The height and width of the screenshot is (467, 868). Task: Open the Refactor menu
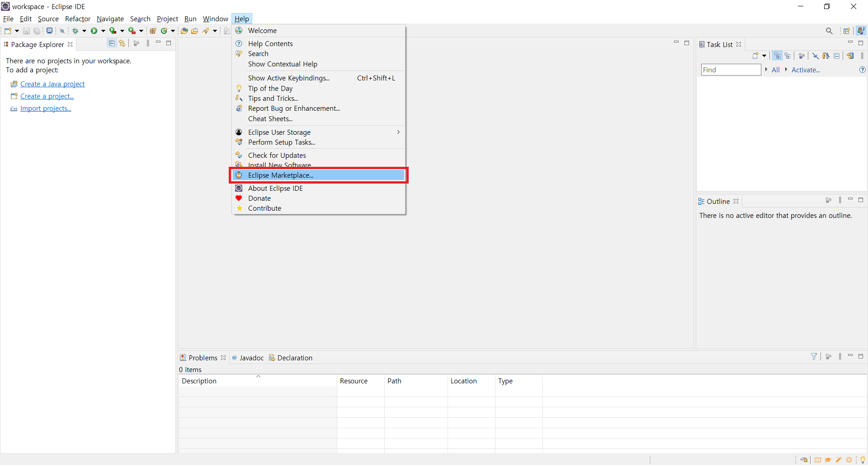coord(78,19)
